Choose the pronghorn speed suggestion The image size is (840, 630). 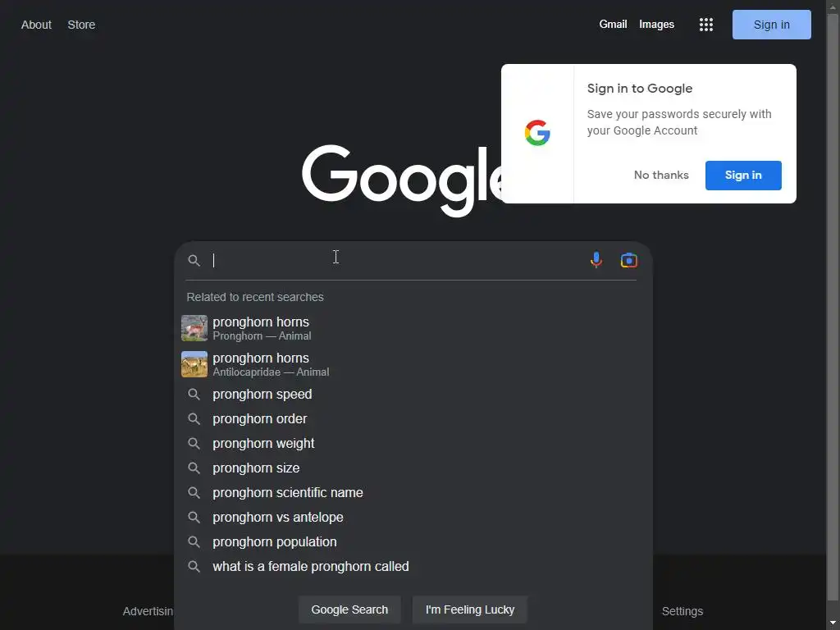[x=413, y=395]
